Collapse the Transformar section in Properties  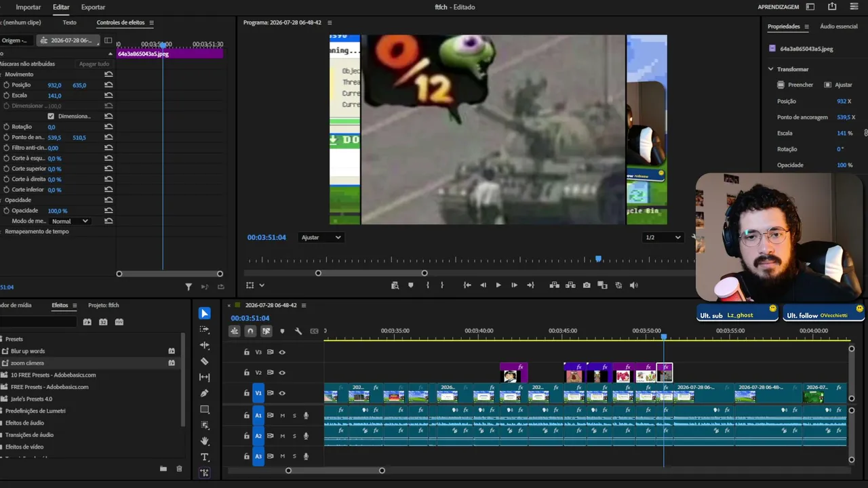pos(770,69)
